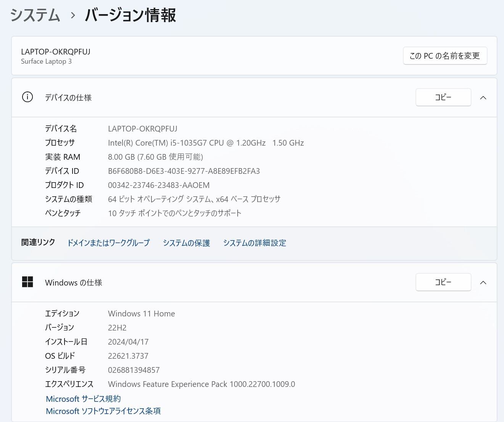Click the 関連リンク label
This screenshot has height=422, width=504.
tap(38, 242)
